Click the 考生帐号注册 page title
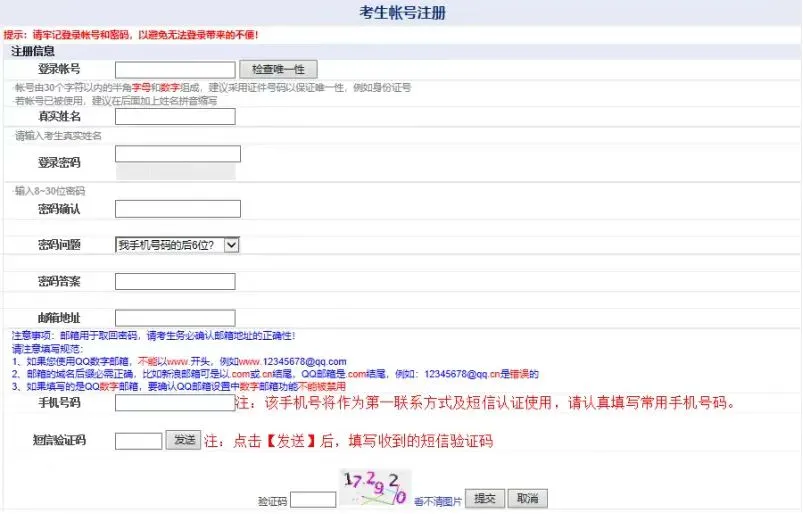 click(402, 13)
